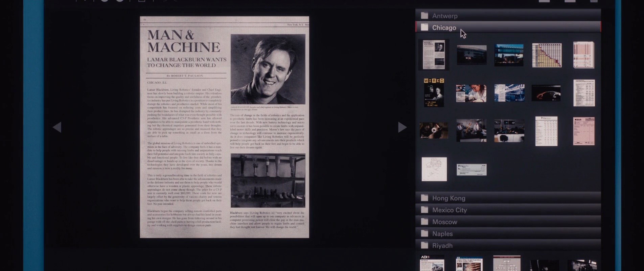The width and height of the screenshot is (644, 271).
Task: Open the blue factory brochure thumbnail
Action: tap(509, 93)
